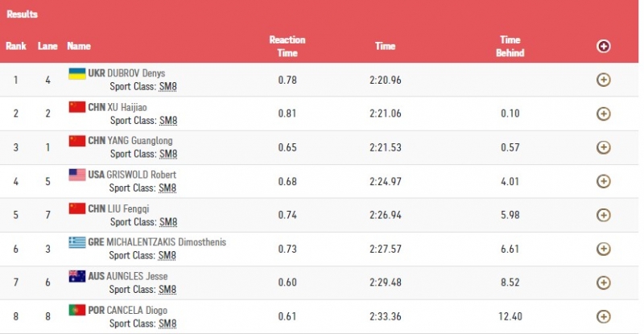Expand CANCELA Diogo result details
Image resolution: width=644 pixels, height=334 pixels.
(603, 316)
